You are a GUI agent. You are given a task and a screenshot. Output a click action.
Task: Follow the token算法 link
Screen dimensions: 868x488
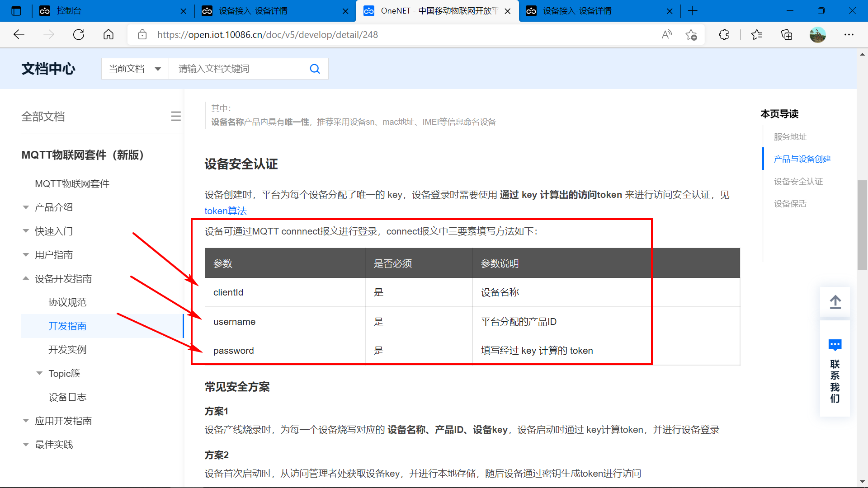pos(226,211)
